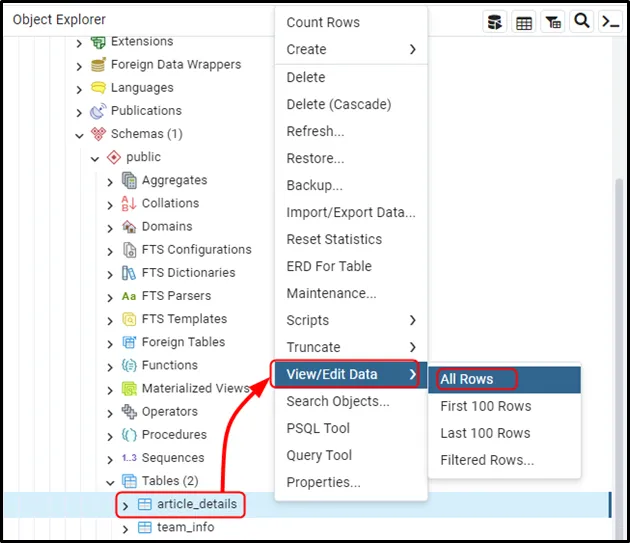
Task: Select All Rows in submenu
Action: pos(467,379)
